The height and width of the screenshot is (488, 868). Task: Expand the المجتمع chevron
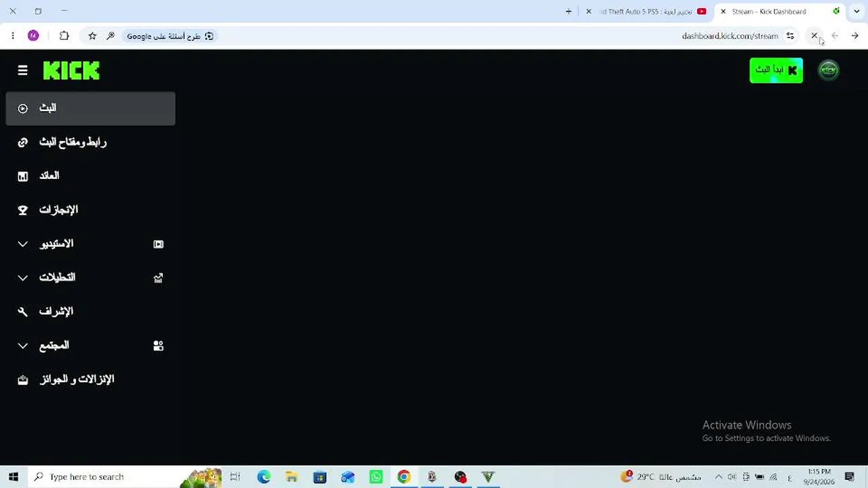click(x=22, y=346)
